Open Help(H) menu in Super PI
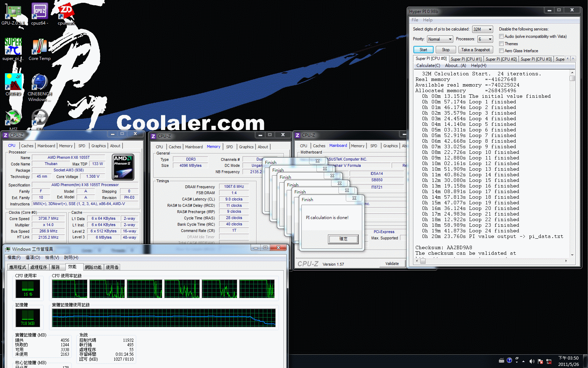 (x=478, y=66)
